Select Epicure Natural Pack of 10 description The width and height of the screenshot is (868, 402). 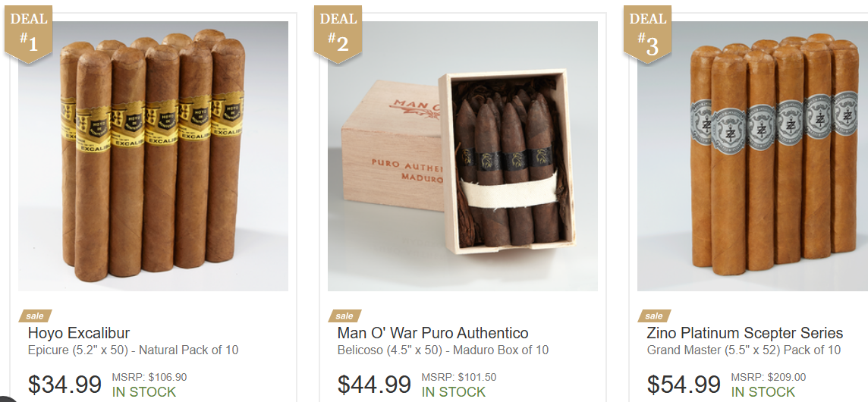coord(133,350)
